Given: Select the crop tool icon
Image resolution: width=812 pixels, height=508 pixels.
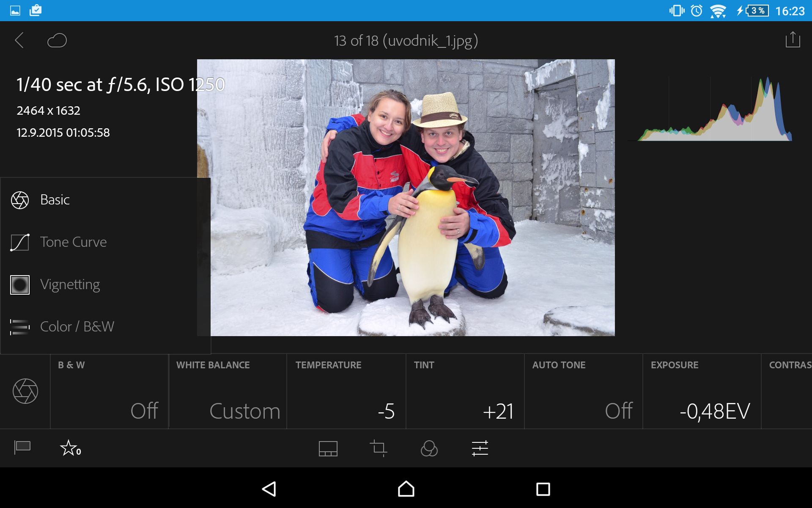Looking at the screenshot, I should click(x=378, y=448).
